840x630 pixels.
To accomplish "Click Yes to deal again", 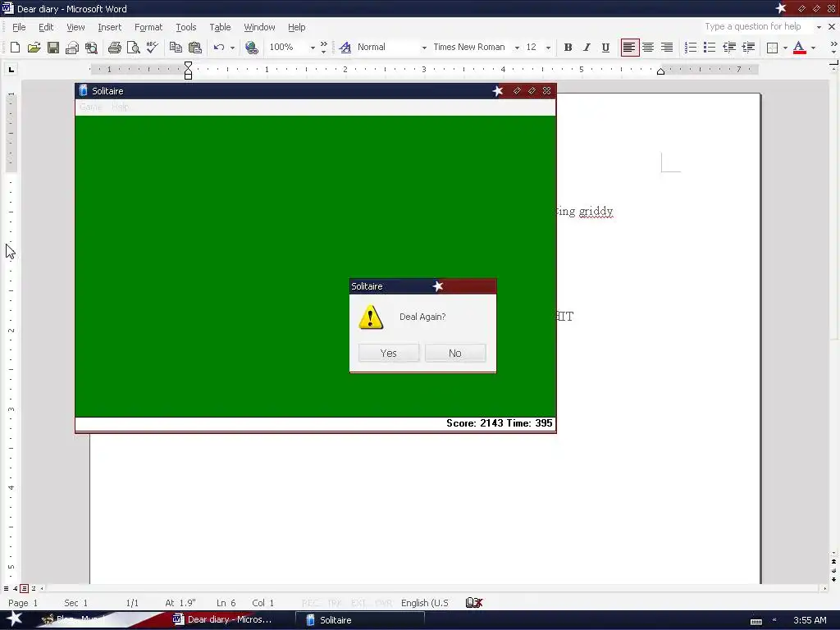I will pyautogui.click(x=388, y=353).
